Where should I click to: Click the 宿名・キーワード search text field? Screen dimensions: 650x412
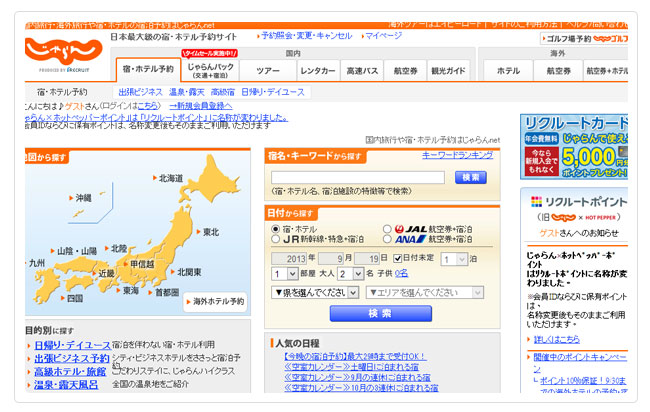pos(358,177)
